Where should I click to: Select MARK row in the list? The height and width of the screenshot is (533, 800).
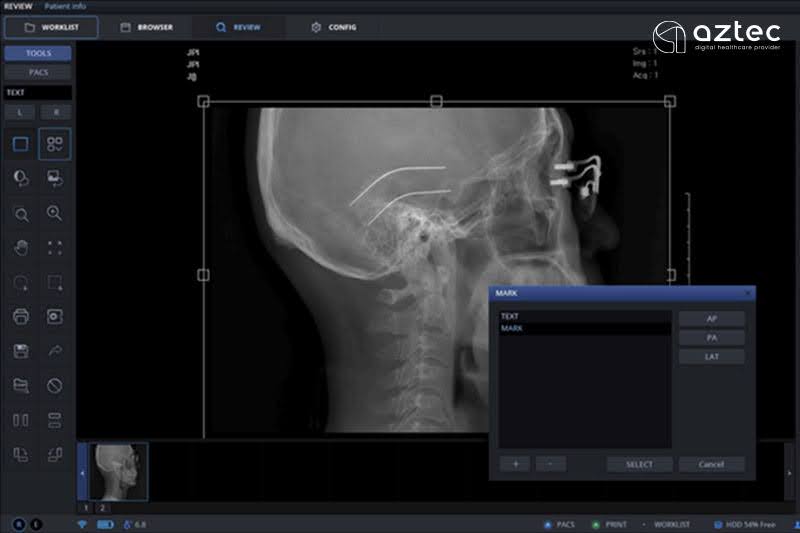click(585, 328)
